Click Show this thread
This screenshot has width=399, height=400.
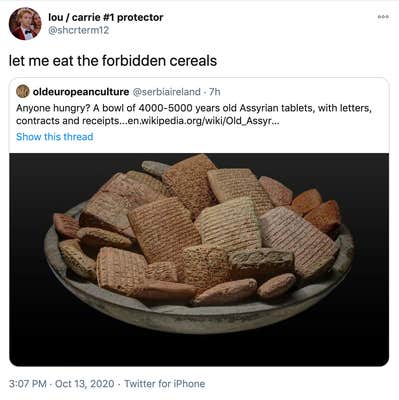point(55,137)
